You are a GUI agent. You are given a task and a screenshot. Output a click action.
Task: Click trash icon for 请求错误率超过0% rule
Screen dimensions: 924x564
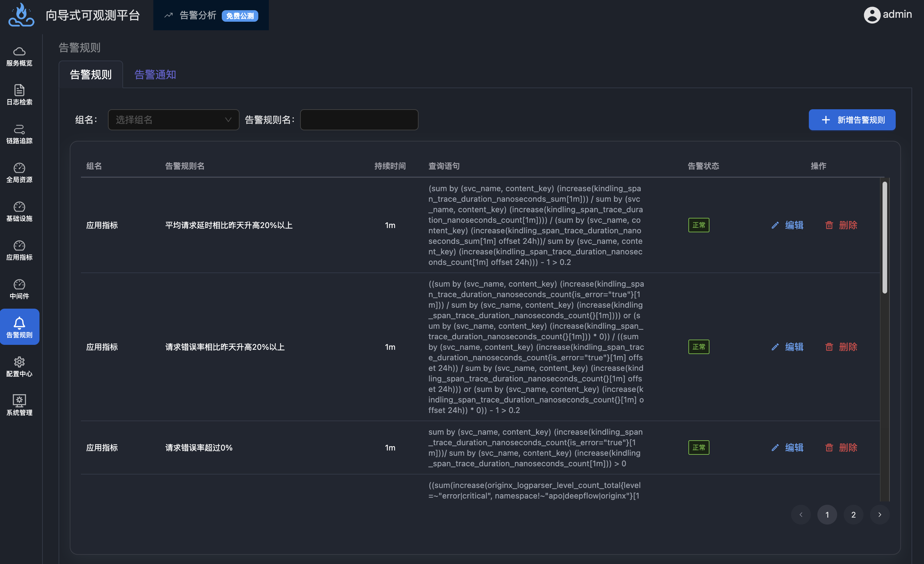click(829, 448)
